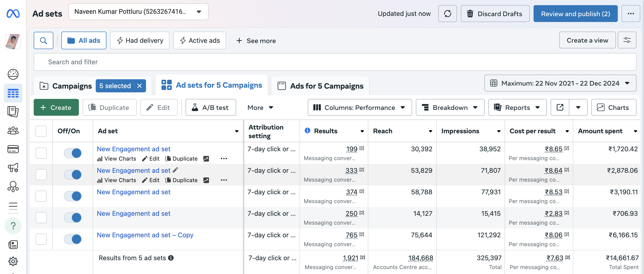Open Account overview gauge icon in sidebar
Viewport: 644px width, 274px height.
pos(13,74)
